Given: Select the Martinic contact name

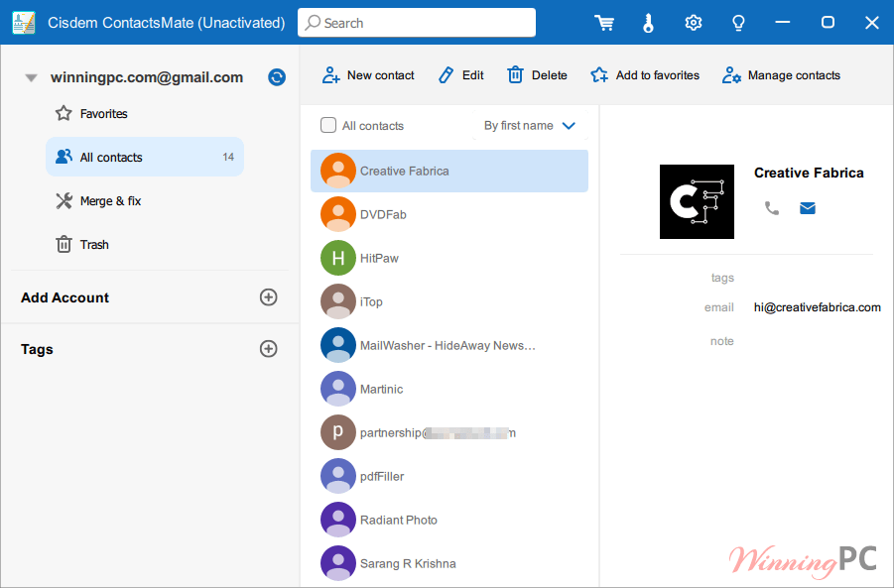Looking at the screenshot, I should (381, 389).
